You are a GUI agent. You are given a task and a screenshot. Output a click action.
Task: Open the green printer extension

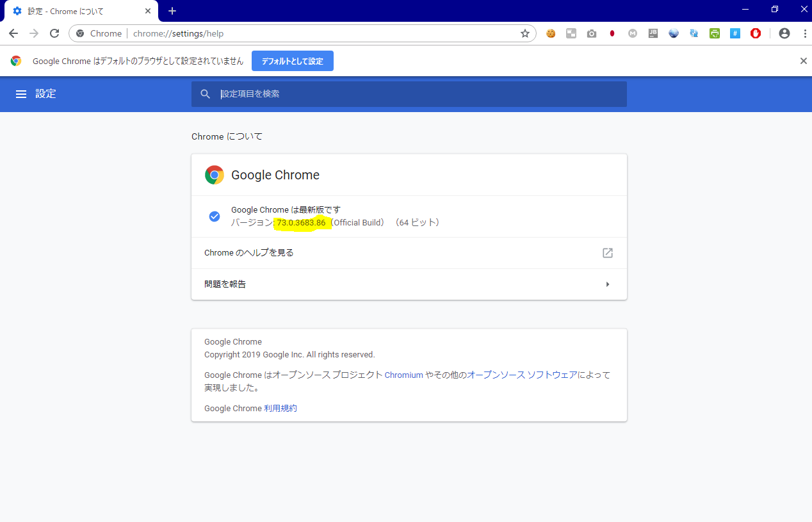coord(715,34)
